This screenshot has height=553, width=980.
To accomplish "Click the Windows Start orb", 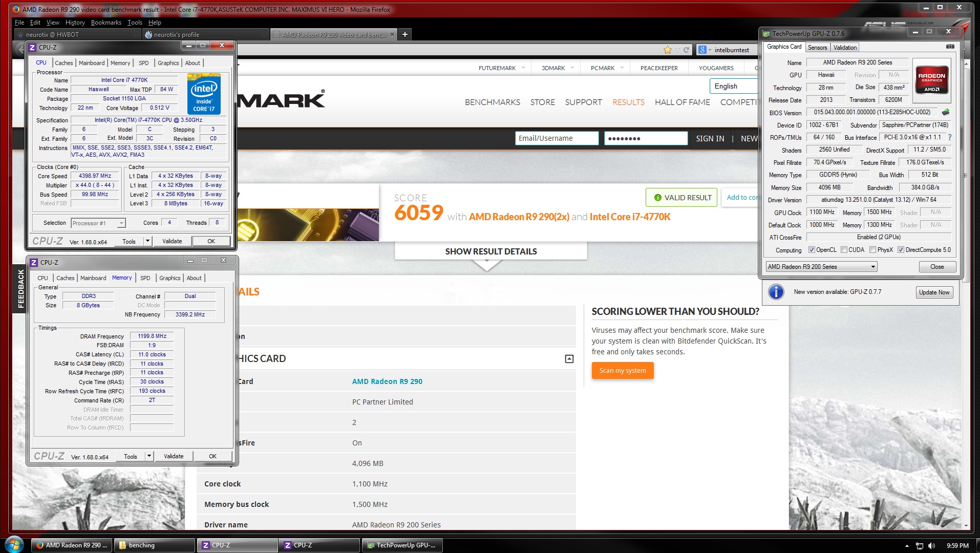I will coord(13,545).
